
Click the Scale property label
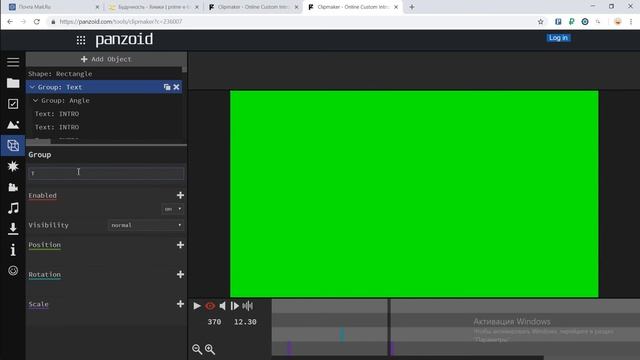click(x=38, y=304)
